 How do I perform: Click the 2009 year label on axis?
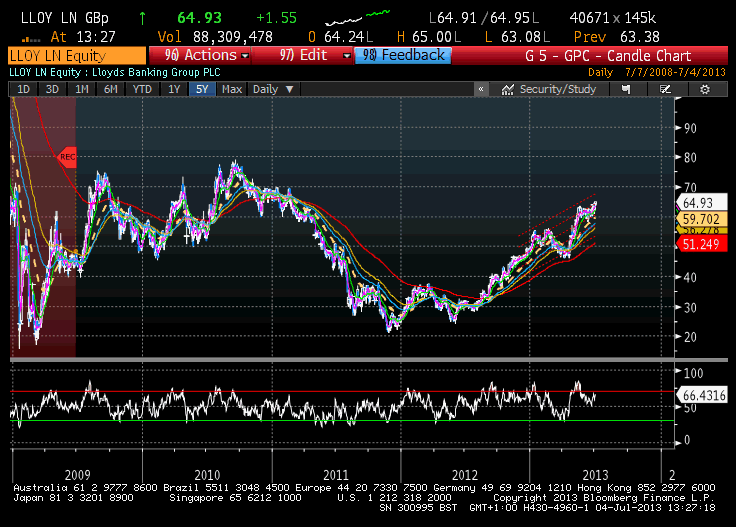77,475
